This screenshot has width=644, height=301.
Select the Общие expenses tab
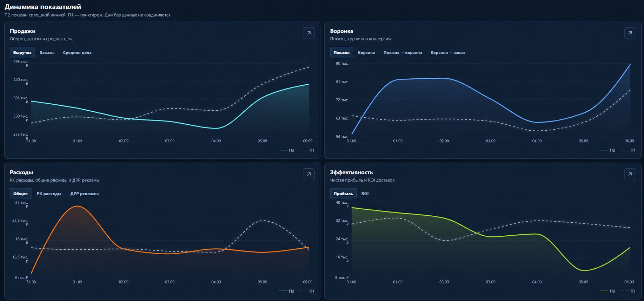coord(20,194)
